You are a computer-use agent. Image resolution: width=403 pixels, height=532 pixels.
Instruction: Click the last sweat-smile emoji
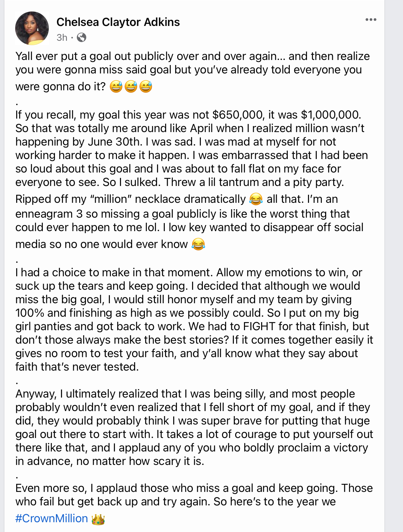(x=146, y=87)
